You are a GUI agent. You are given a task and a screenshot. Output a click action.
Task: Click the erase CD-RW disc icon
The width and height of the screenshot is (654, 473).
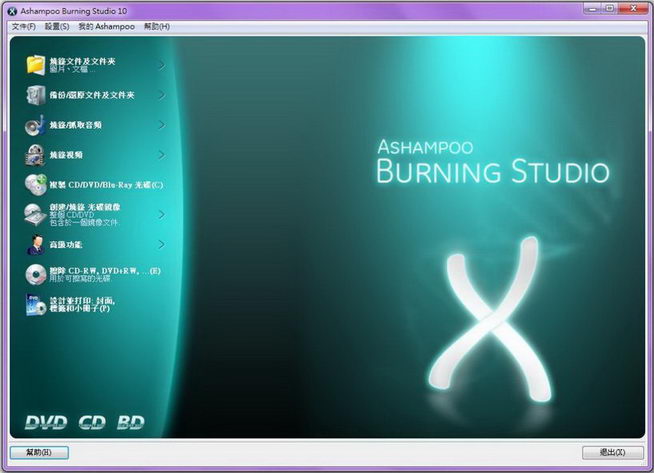click(x=36, y=274)
